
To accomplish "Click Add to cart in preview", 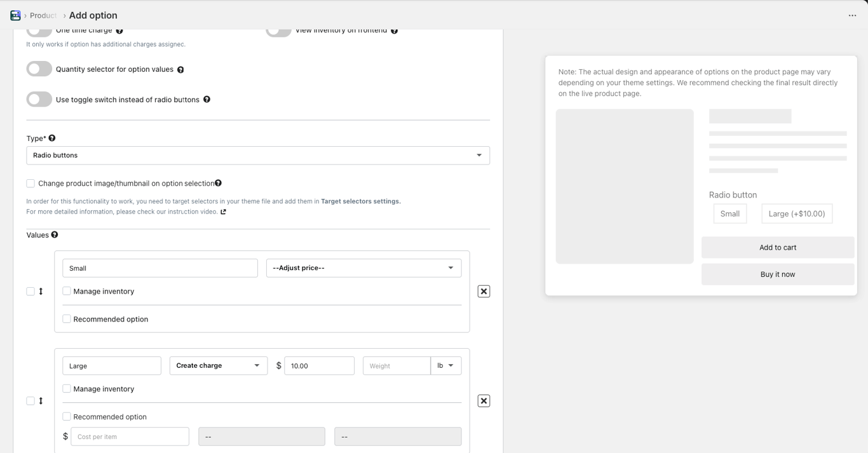I will [777, 248].
